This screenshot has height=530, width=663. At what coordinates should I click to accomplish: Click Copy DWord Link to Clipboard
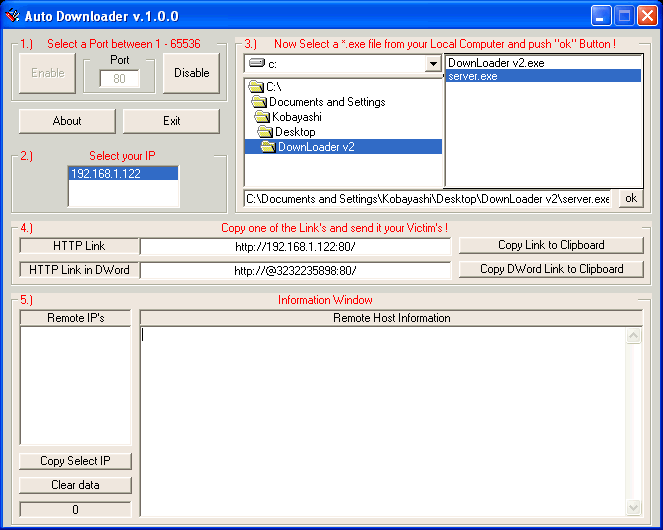[x=551, y=269]
